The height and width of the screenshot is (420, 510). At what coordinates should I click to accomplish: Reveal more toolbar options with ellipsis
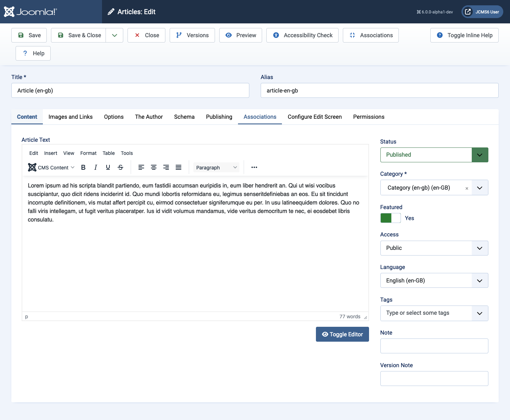point(254,167)
